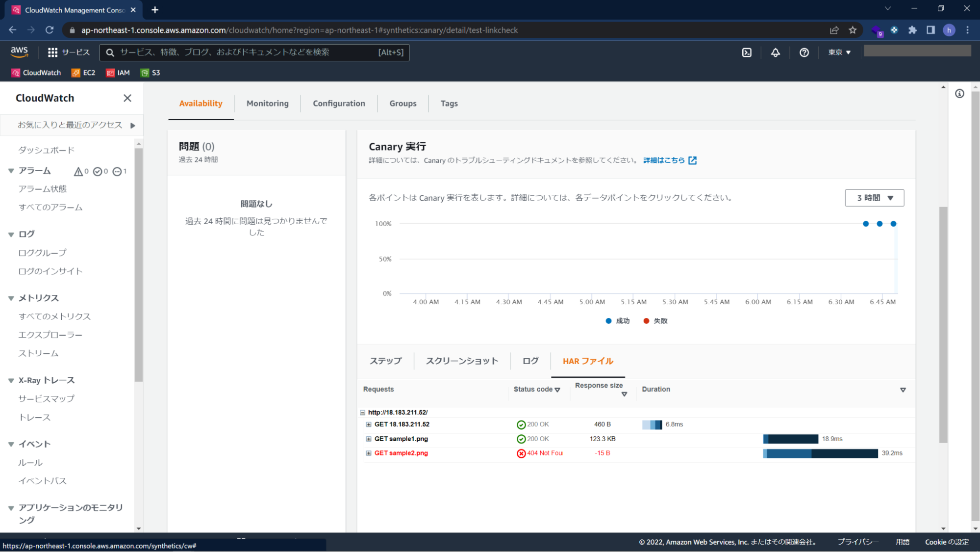Expand the GET 18.183.211.52 request row
This screenshot has height=552, width=980.
tap(369, 424)
